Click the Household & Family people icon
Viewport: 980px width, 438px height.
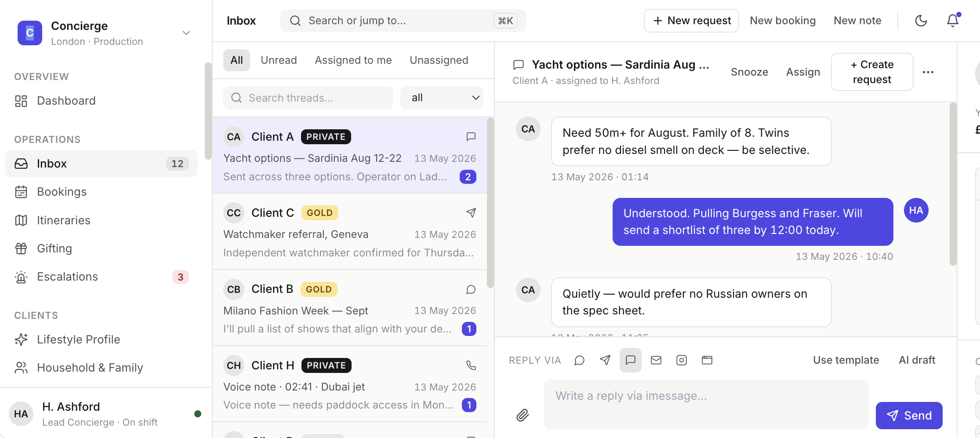21,368
